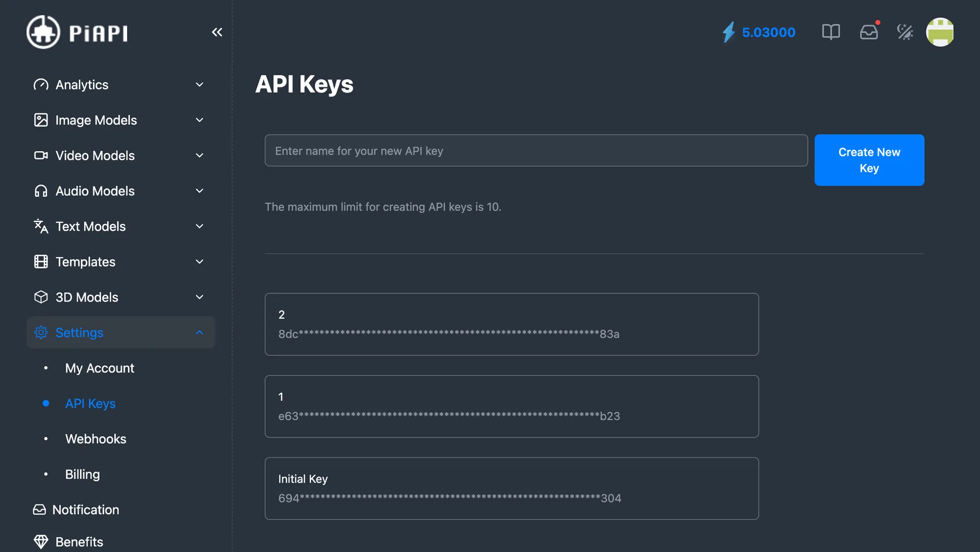Click the lightning bolt credits icon
The height and width of the screenshot is (552, 980).
pos(729,32)
